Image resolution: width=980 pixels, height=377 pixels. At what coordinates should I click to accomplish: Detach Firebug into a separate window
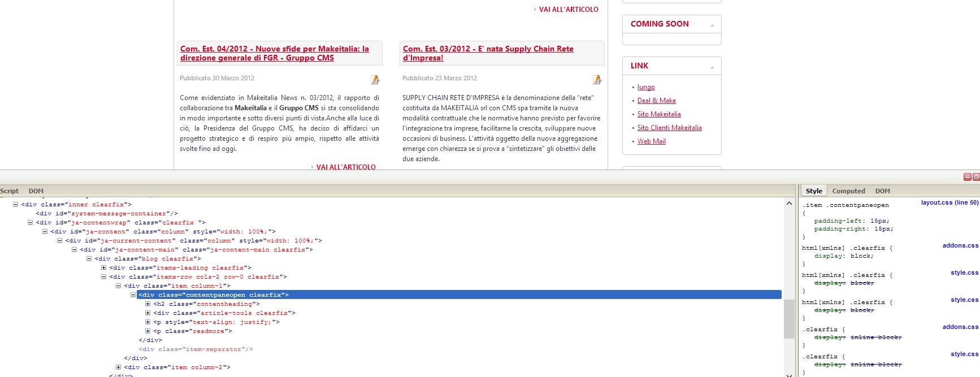[x=976, y=177]
